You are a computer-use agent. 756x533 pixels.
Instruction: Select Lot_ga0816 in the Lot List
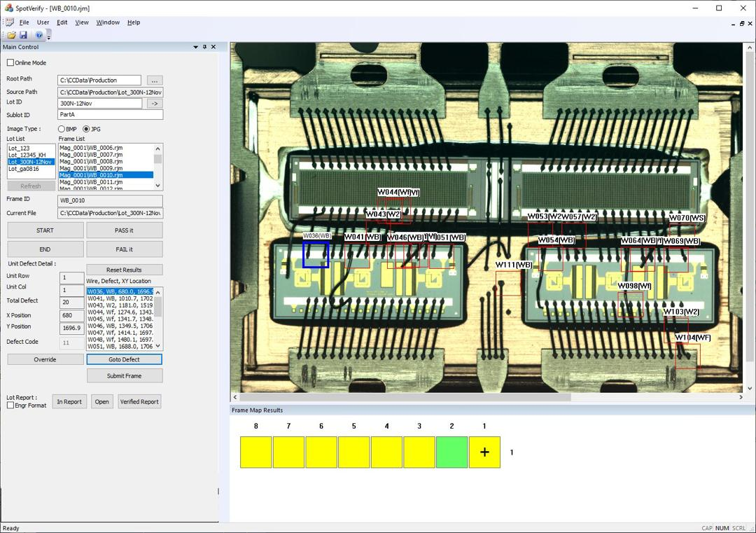(31, 169)
